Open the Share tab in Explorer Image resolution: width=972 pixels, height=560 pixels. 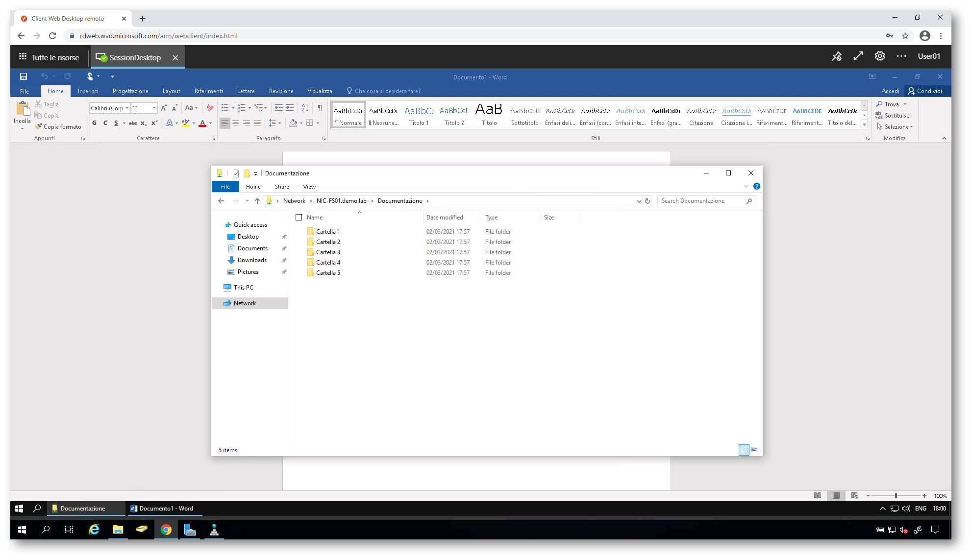tap(282, 187)
